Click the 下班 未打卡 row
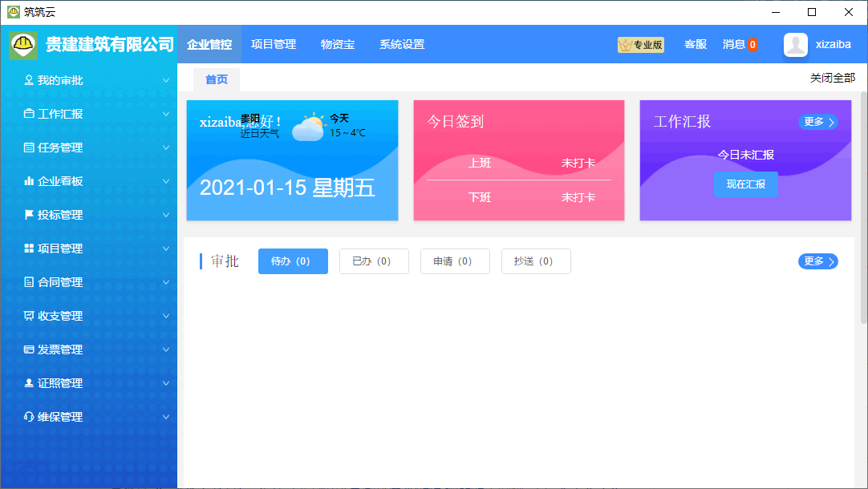This screenshot has width=868, height=489. click(519, 197)
